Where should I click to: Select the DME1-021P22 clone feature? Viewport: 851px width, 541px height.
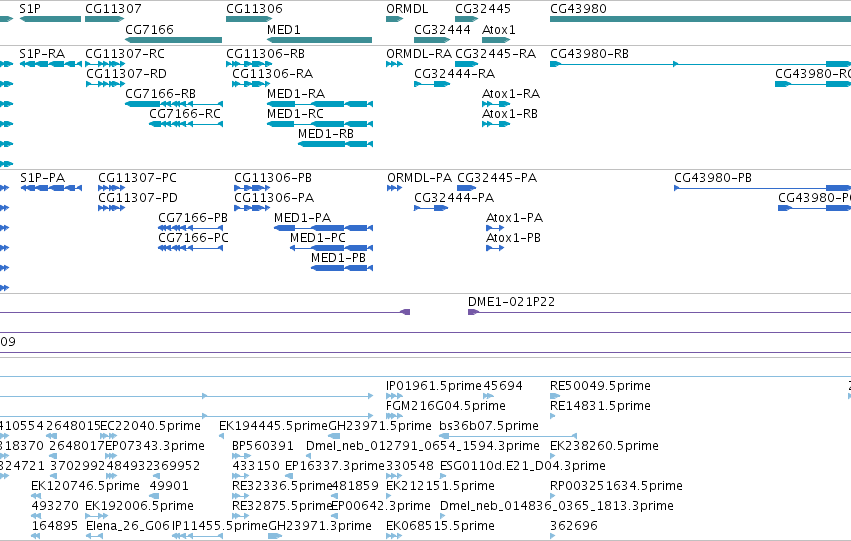659,313
